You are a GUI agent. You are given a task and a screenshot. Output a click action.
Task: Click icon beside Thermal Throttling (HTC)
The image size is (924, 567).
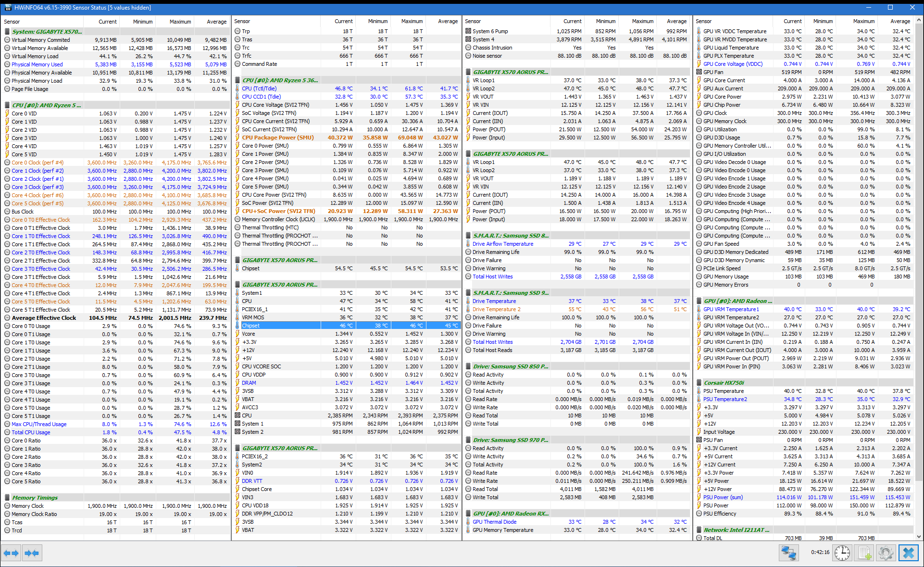[237, 227]
